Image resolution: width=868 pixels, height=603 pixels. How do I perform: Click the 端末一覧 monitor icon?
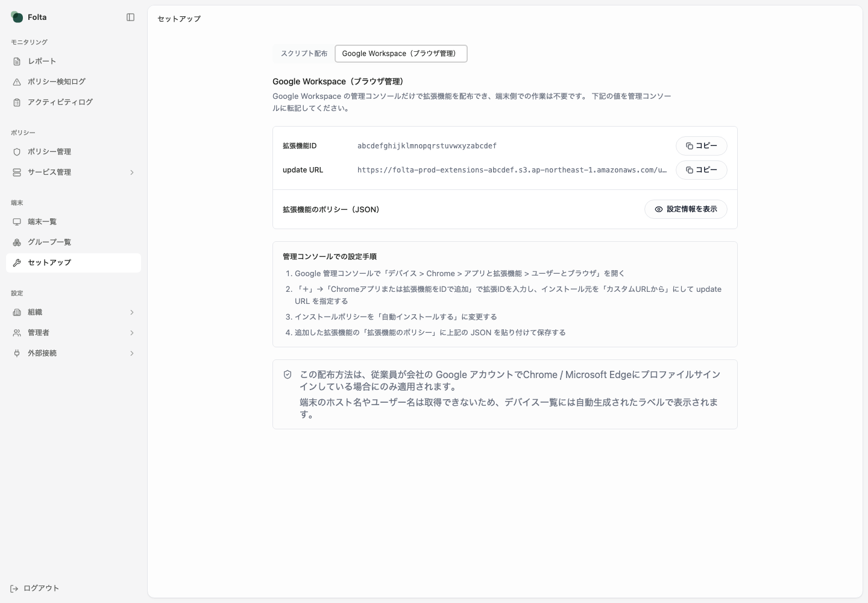(17, 222)
